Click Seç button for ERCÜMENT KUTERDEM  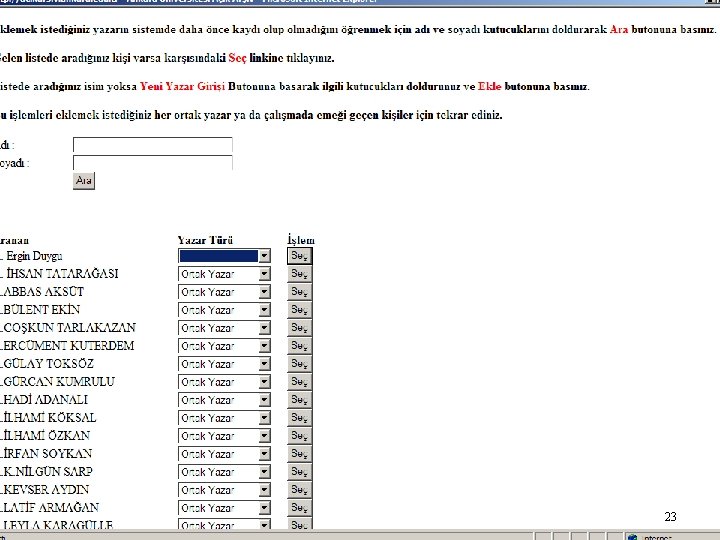point(299,345)
